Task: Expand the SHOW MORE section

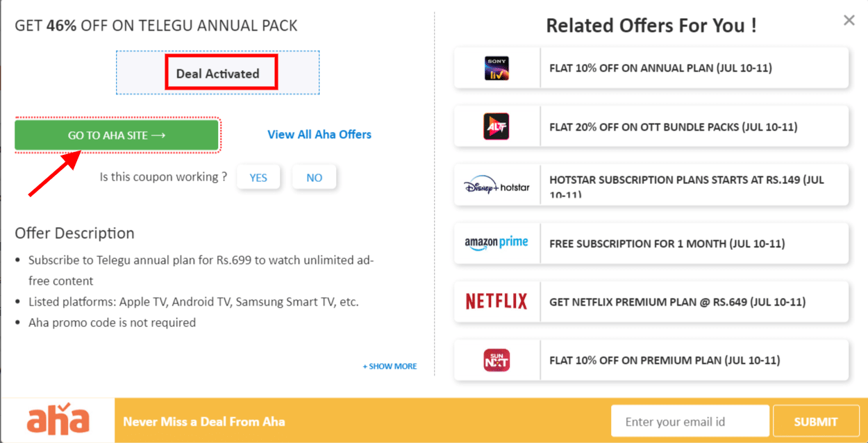Action: [x=390, y=366]
